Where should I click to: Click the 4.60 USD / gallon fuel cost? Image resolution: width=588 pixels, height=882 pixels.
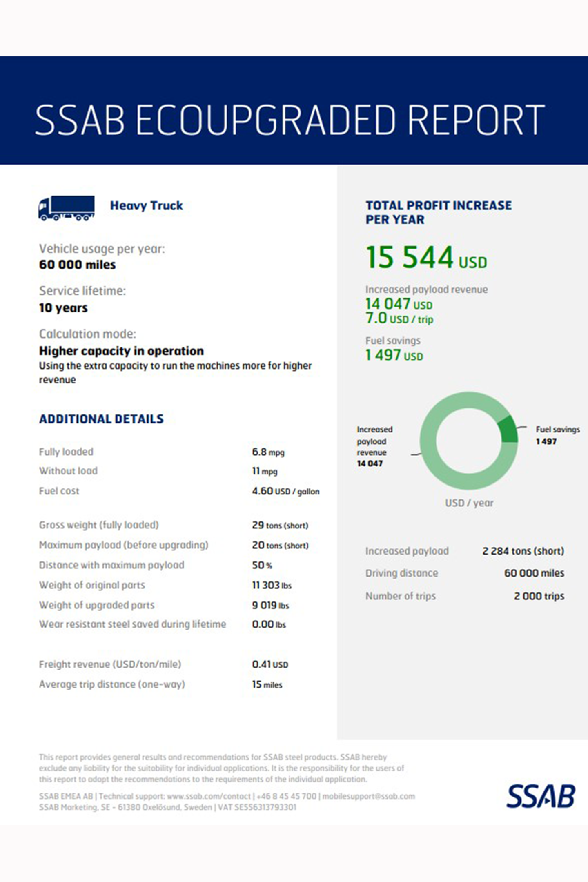click(x=286, y=491)
